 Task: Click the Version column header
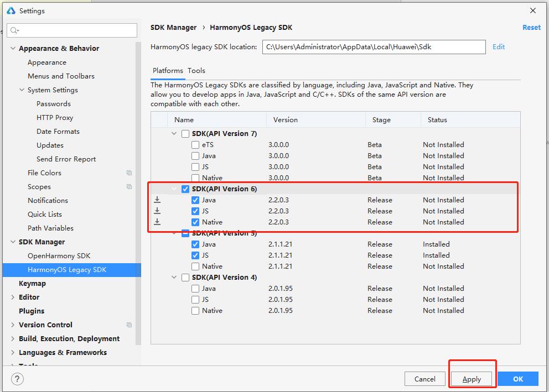pyautogui.click(x=316, y=119)
